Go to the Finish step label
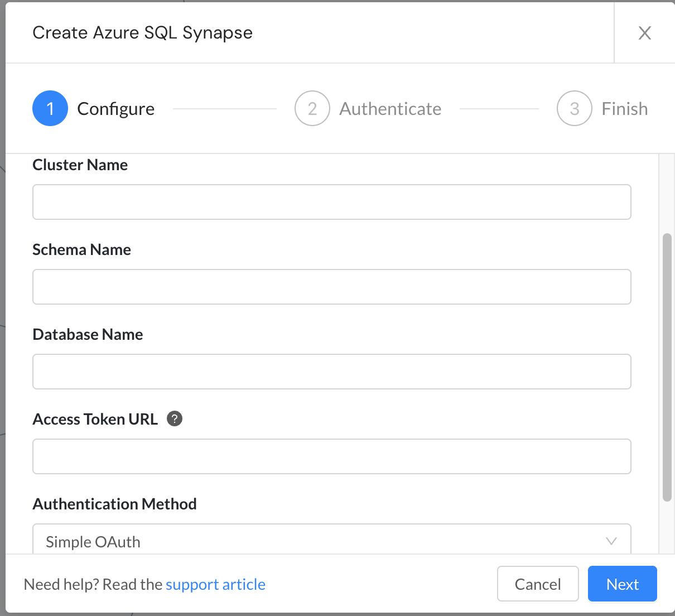 click(x=625, y=109)
